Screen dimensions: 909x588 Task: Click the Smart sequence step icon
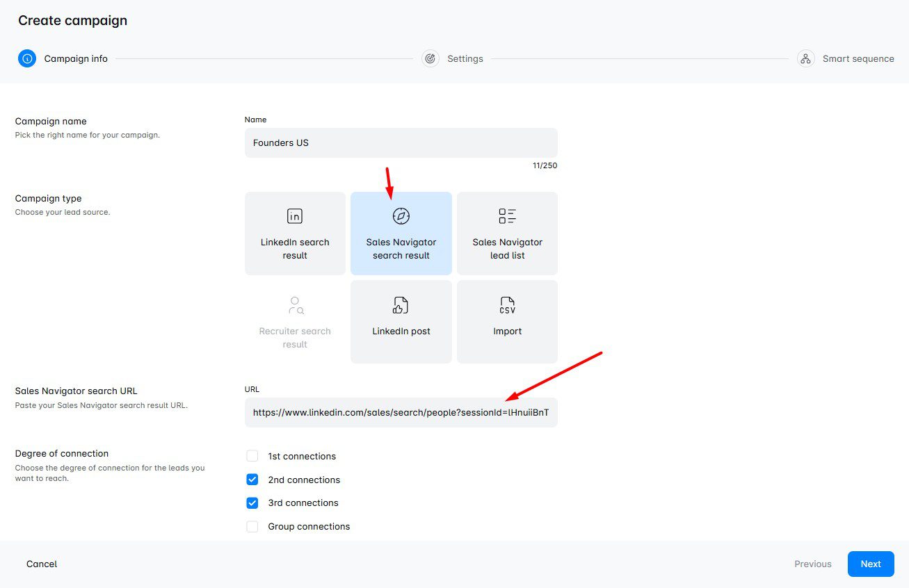click(x=806, y=58)
